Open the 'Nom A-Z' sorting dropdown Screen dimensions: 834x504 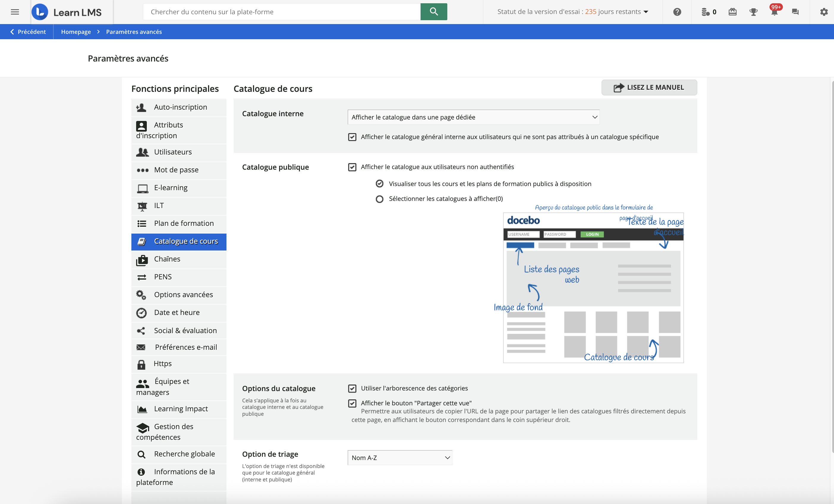click(x=400, y=458)
